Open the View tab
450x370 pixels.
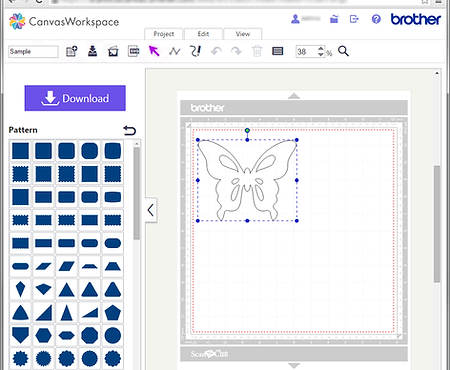click(243, 34)
